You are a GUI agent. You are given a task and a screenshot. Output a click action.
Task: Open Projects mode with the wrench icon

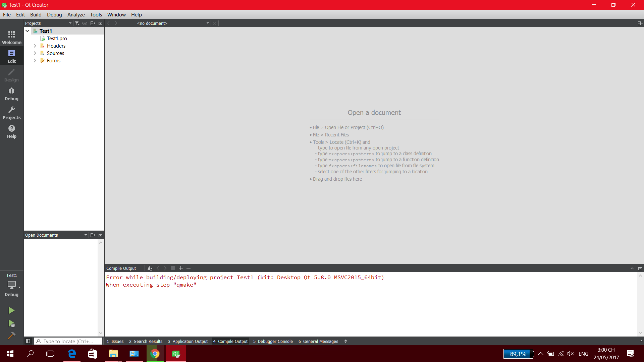coord(11,113)
